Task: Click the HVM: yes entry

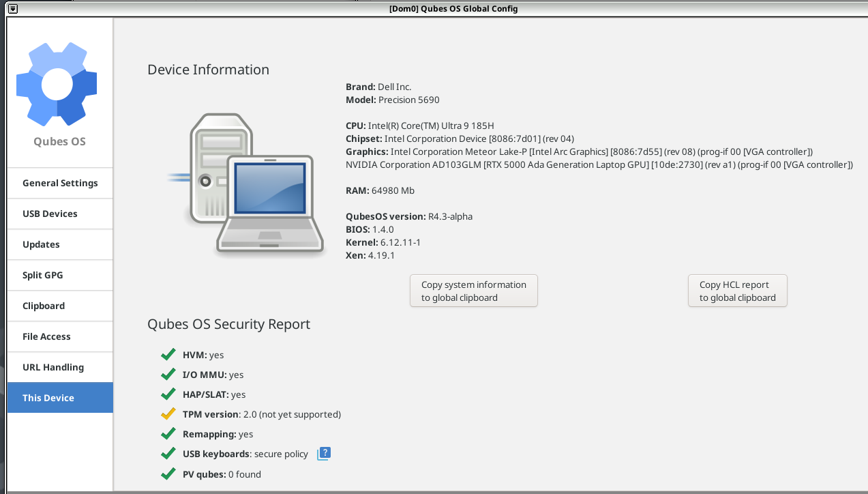Action: (x=203, y=355)
